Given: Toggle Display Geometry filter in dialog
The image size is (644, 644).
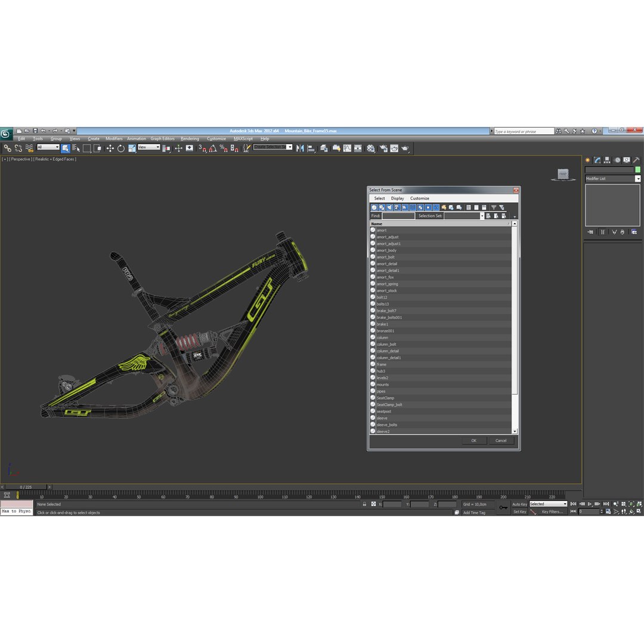Looking at the screenshot, I should click(x=374, y=208).
